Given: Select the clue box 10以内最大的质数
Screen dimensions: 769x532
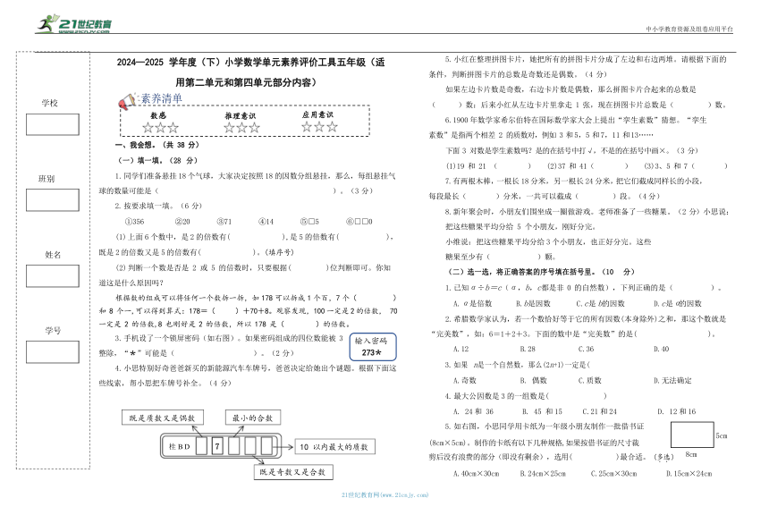Looking at the screenshot, I should [x=334, y=447].
